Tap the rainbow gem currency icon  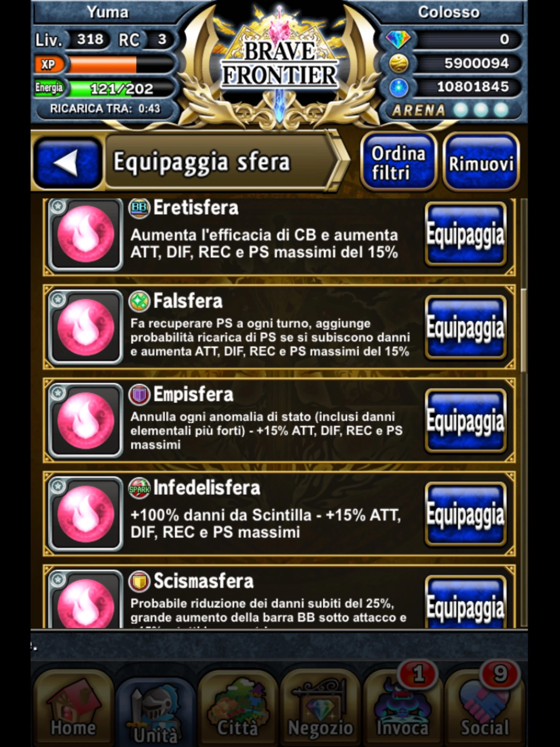[x=398, y=39]
